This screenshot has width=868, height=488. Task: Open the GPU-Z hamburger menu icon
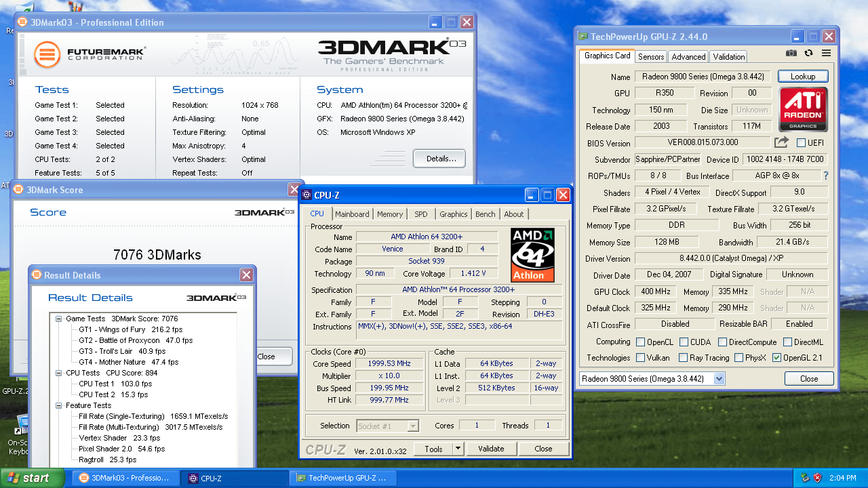(826, 53)
